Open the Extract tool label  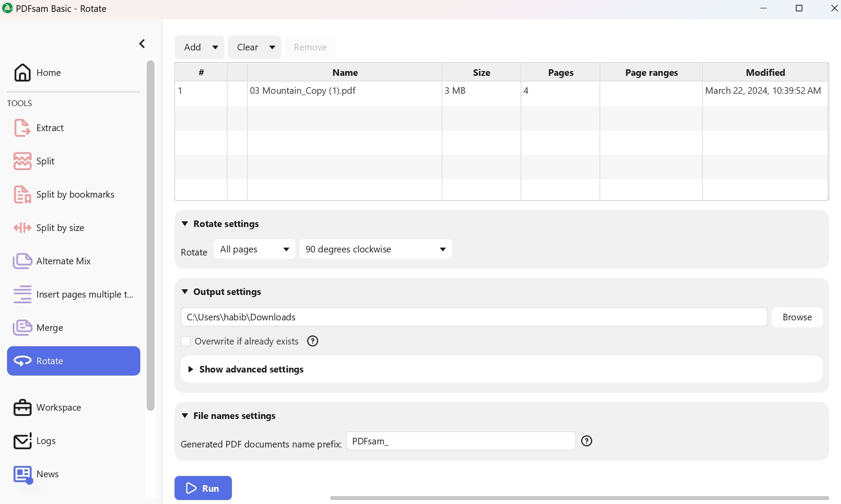coord(50,128)
